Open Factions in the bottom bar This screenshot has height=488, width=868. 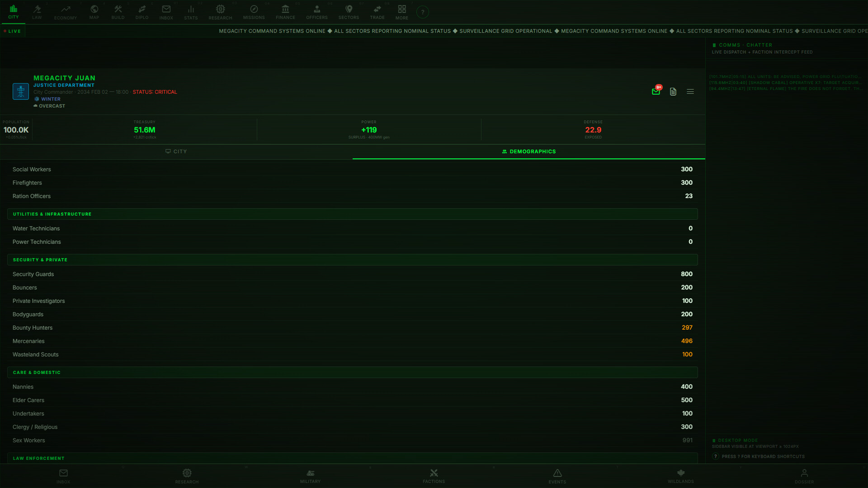434,476
